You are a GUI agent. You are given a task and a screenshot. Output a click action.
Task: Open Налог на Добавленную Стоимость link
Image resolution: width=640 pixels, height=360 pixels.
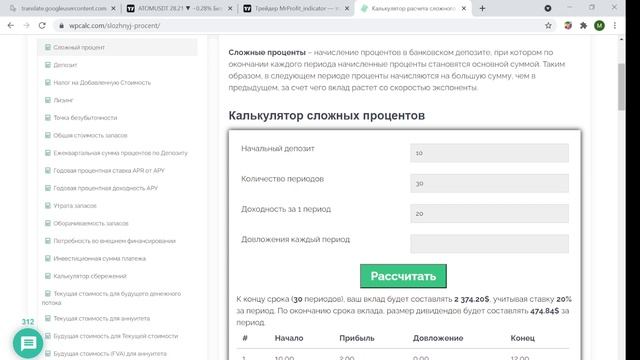tap(102, 82)
